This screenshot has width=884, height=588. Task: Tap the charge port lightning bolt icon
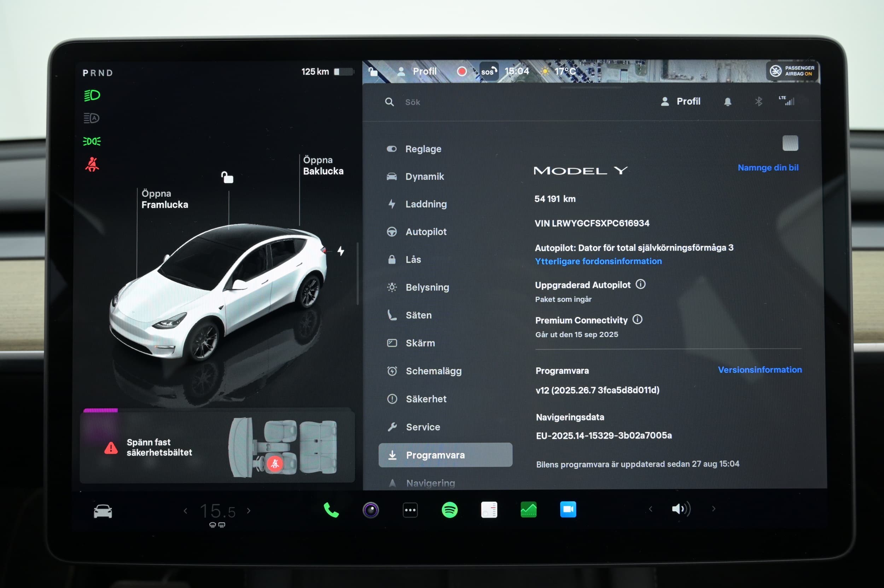tap(341, 251)
